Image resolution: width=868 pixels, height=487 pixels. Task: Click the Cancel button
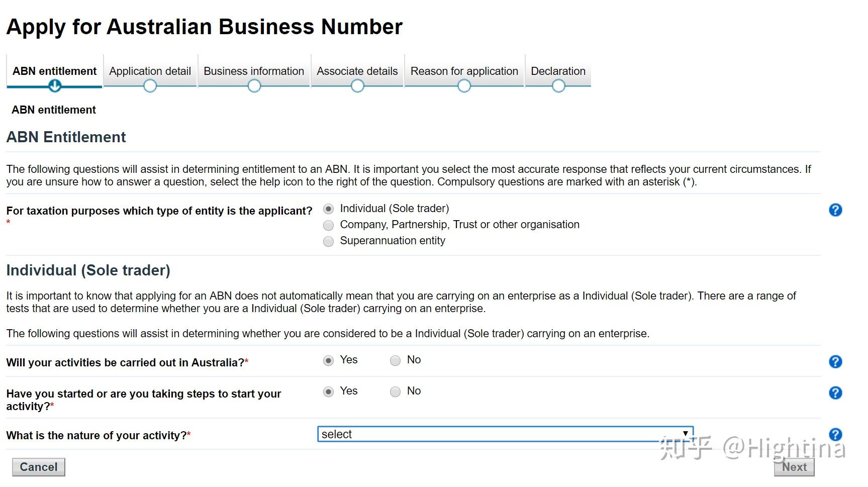39,467
